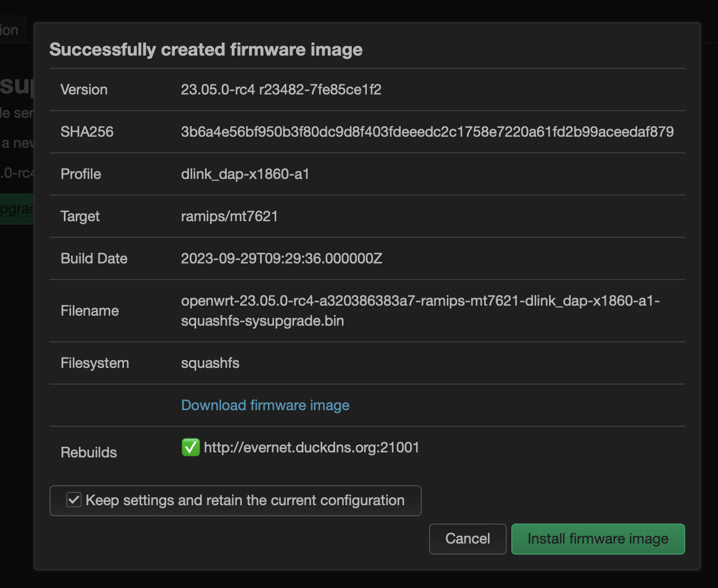Enable the Keep settings configuration checkbox
This screenshot has height=588, width=718.
pos(73,500)
